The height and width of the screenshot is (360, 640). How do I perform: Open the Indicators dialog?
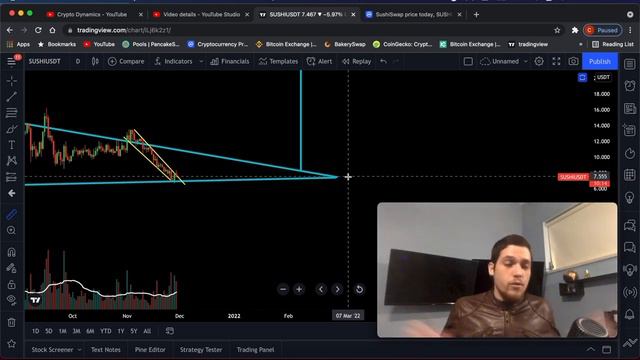click(x=173, y=61)
